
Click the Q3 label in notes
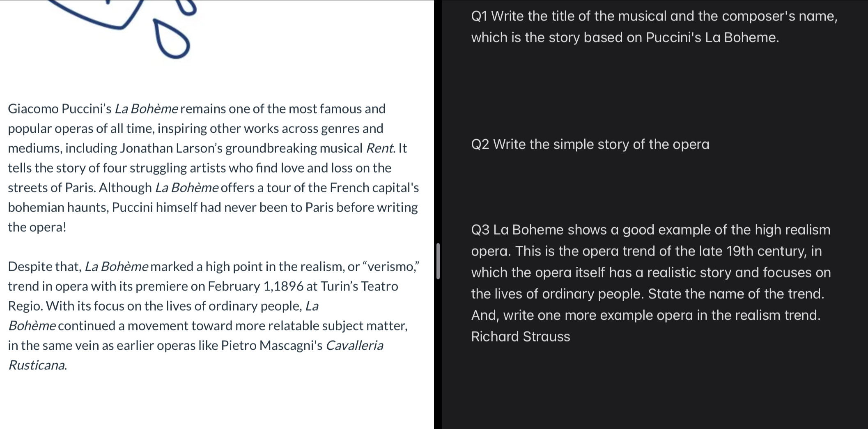click(480, 230)
